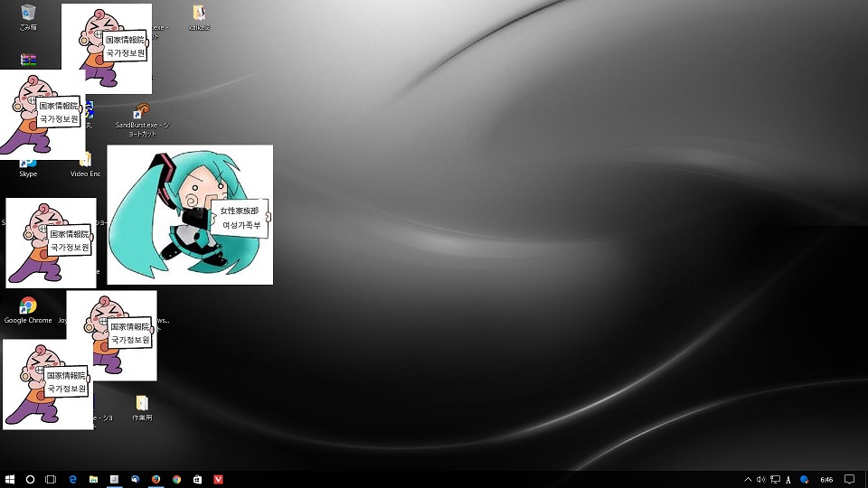Click the Microsoft Edge icon in the taskbar
Image resolution: width=868 pixels, height=488 pixels.
[73, 479]
